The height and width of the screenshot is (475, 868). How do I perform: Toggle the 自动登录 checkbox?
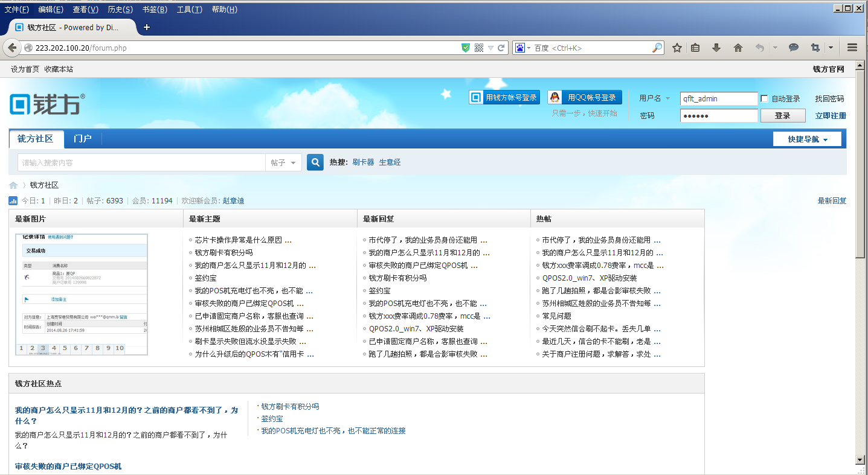click(x=764, y=98)
